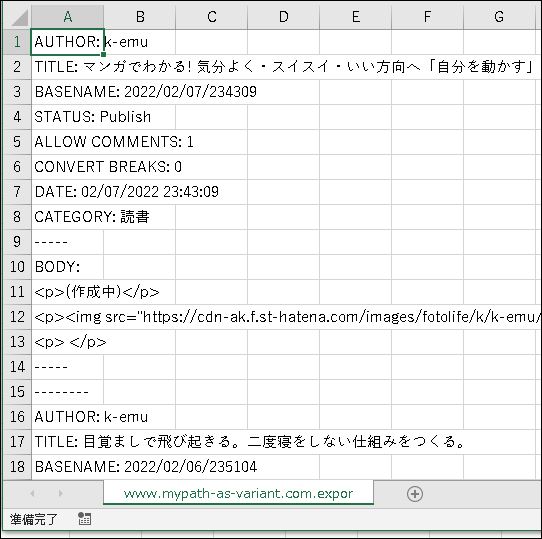The height and width of the screenshot is (539, 542).
Task: Select row 9 header
Action: tap(17, 242)
